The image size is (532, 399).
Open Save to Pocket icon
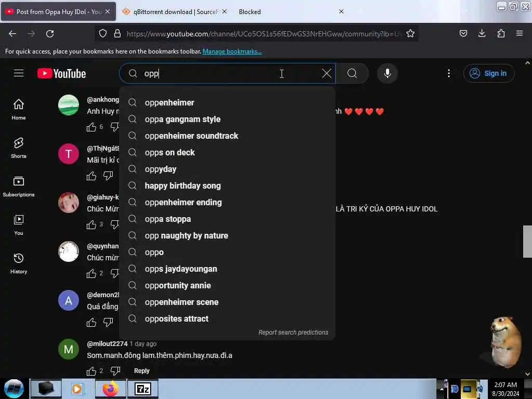point(463,34)
